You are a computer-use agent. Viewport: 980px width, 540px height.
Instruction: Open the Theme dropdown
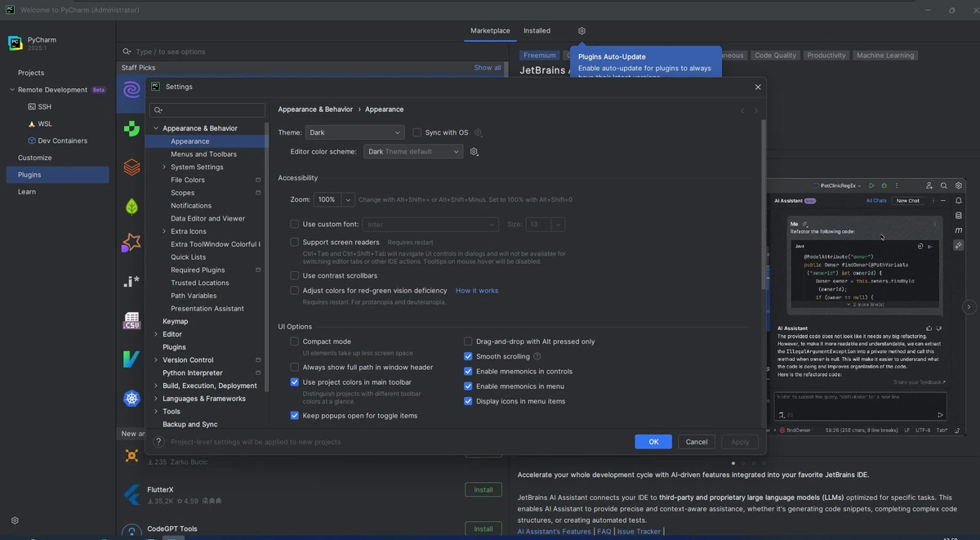[x=355, y=132]
